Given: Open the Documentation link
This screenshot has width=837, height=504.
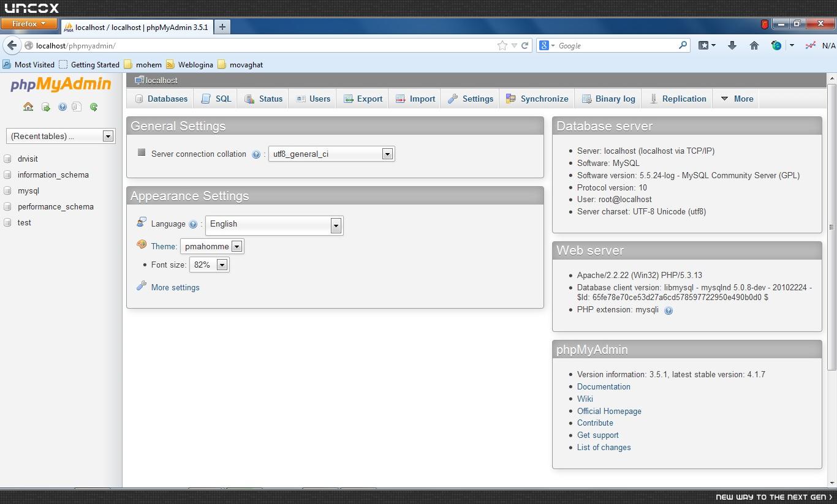Looking at the screenshot, I should tap(604, 386).
